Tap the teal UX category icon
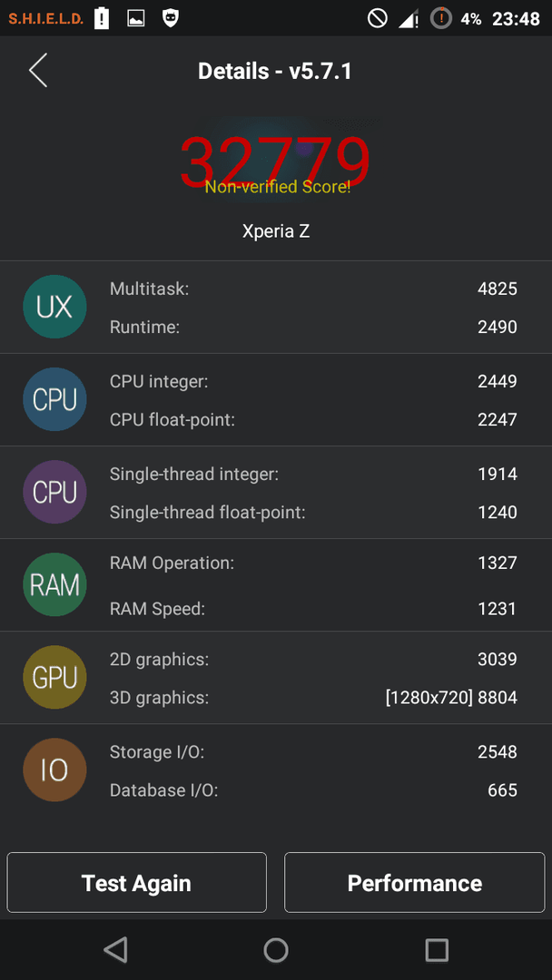This screenshot has height=980, width=552. [x=55, y=307]
